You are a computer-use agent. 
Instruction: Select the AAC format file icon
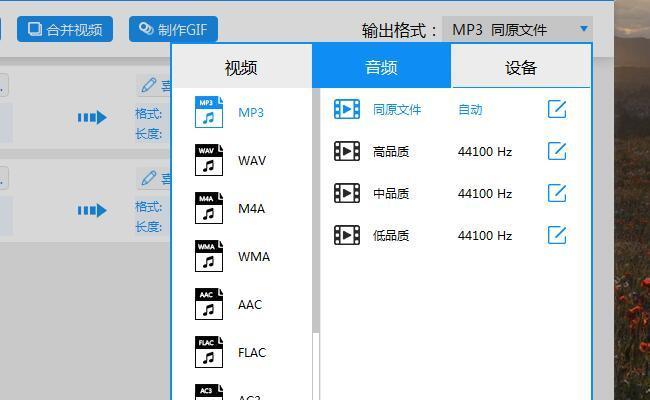coord(209,304)
